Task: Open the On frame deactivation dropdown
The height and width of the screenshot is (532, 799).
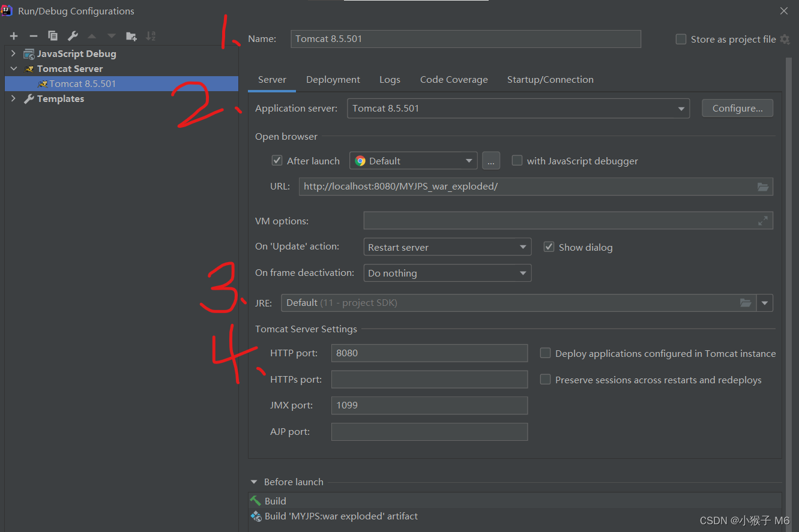Action: click(448, 273)
